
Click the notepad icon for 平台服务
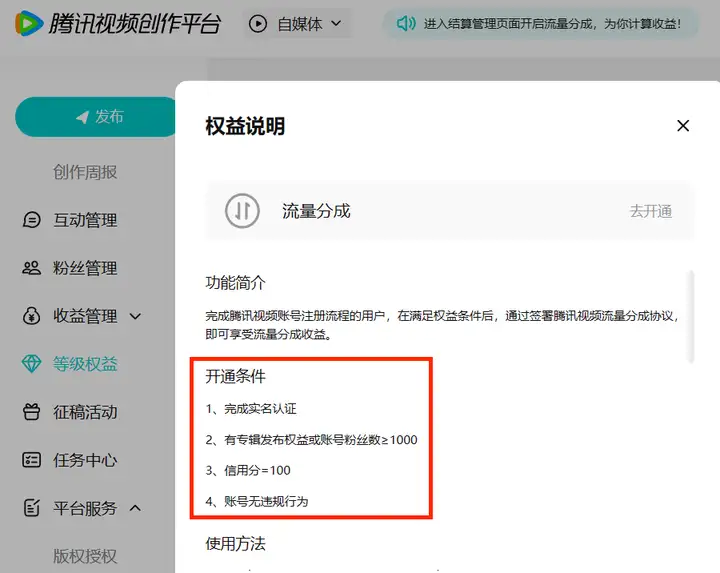point(32,508)
